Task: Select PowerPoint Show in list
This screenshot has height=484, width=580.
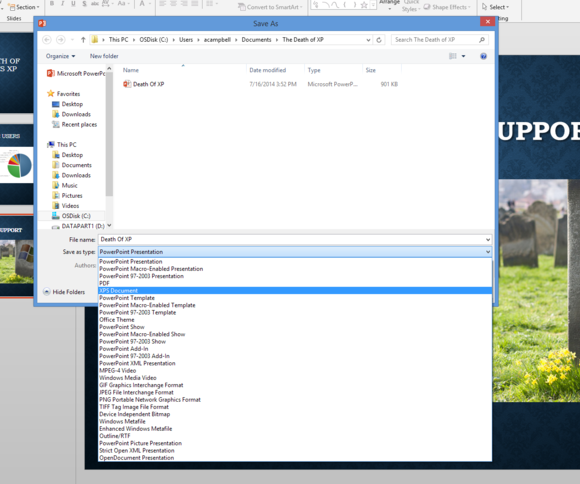Action: (295, 327)
